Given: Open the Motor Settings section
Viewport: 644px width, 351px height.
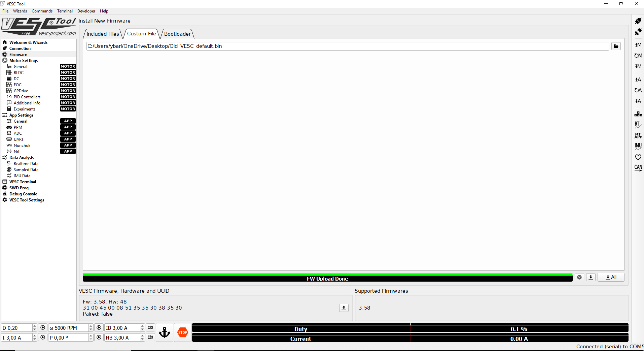Looking at the screenshot, I should [39, 61].
